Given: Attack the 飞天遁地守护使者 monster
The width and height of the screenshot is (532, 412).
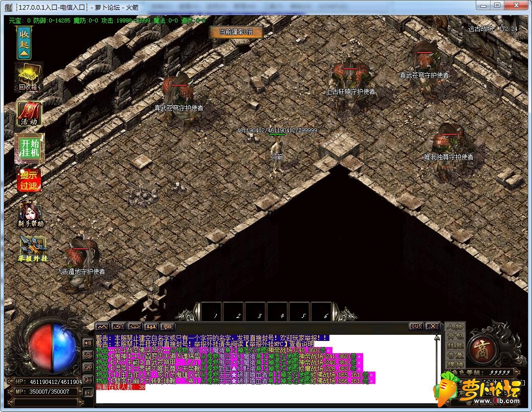Looking at the screenshot, I should (81, 264).
